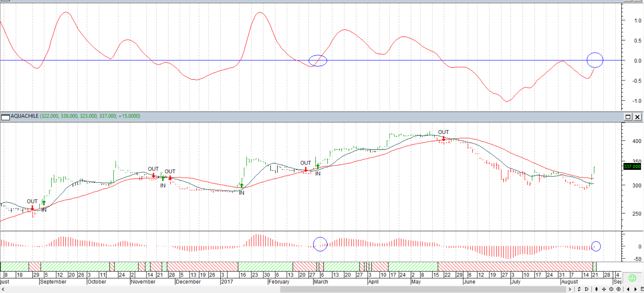Click the horizontal scrollbar left arrow
The width and height of the screenshot is (644, 293).
coord(3,290)
